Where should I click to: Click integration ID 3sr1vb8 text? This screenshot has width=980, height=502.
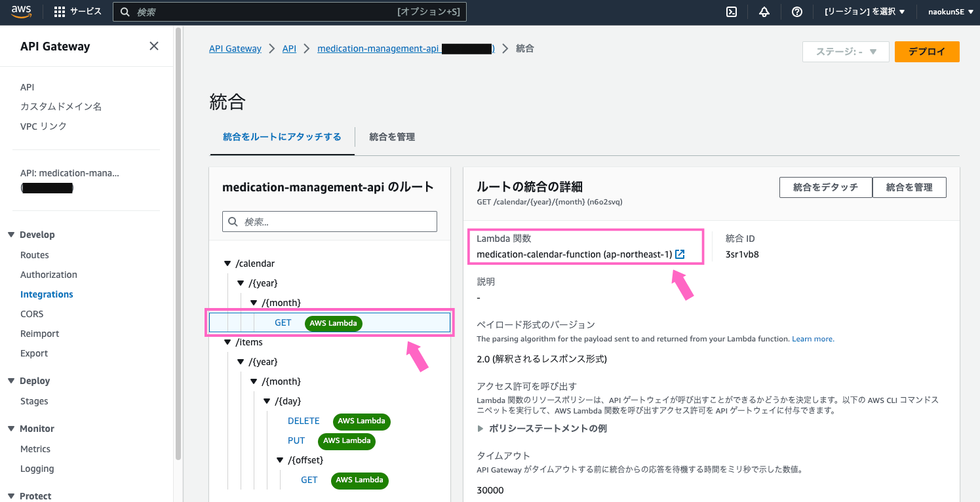[742, 254]
